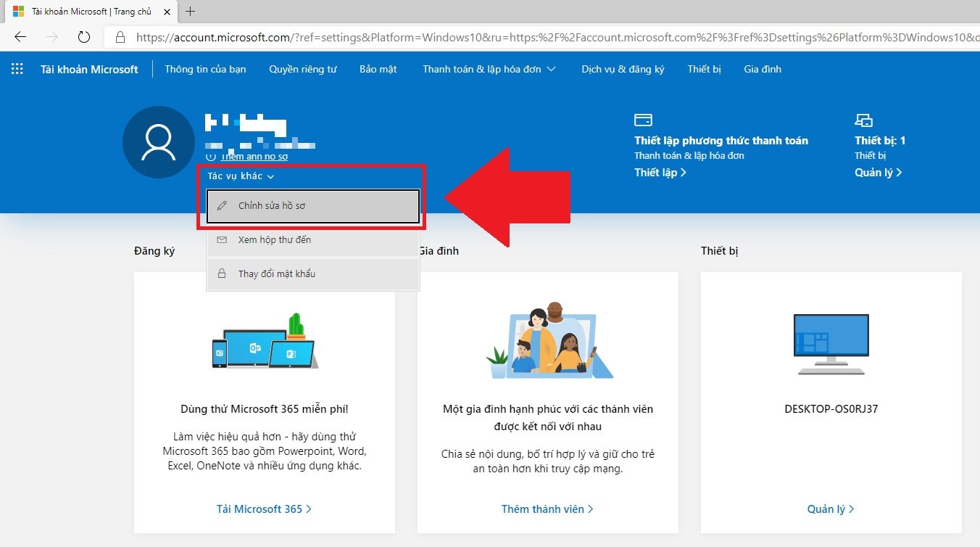The image size is (980, 547).
Task: Open Gia đình in top navigation
Action: click(763, 69)
